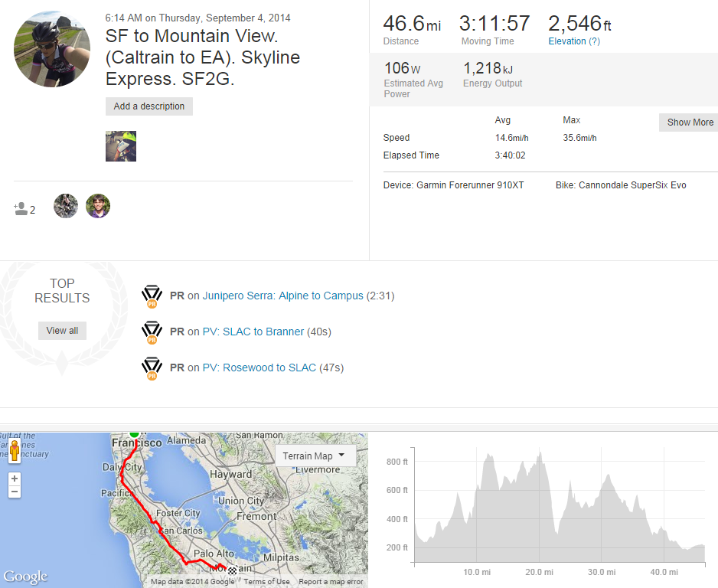Click the kudos count people icon
This screenshot has width=718, height=588.
coord(21,208)
